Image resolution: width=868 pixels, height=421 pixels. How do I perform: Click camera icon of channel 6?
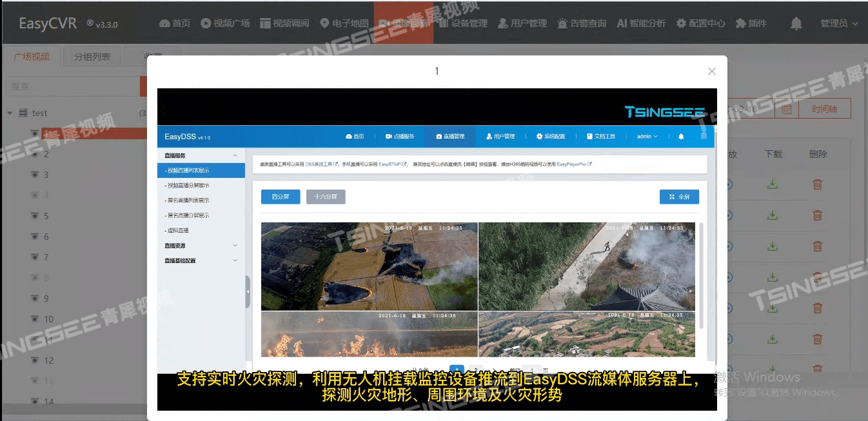(x=35, y=237)
